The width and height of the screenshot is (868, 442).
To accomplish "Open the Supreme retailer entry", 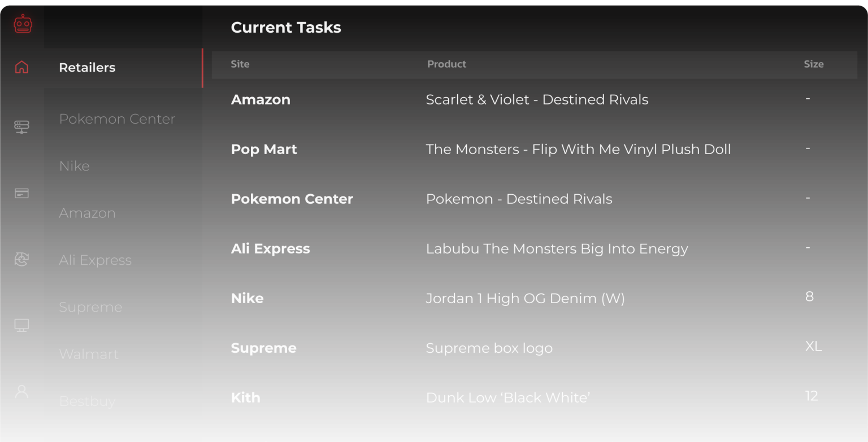I will pos(90,307).
